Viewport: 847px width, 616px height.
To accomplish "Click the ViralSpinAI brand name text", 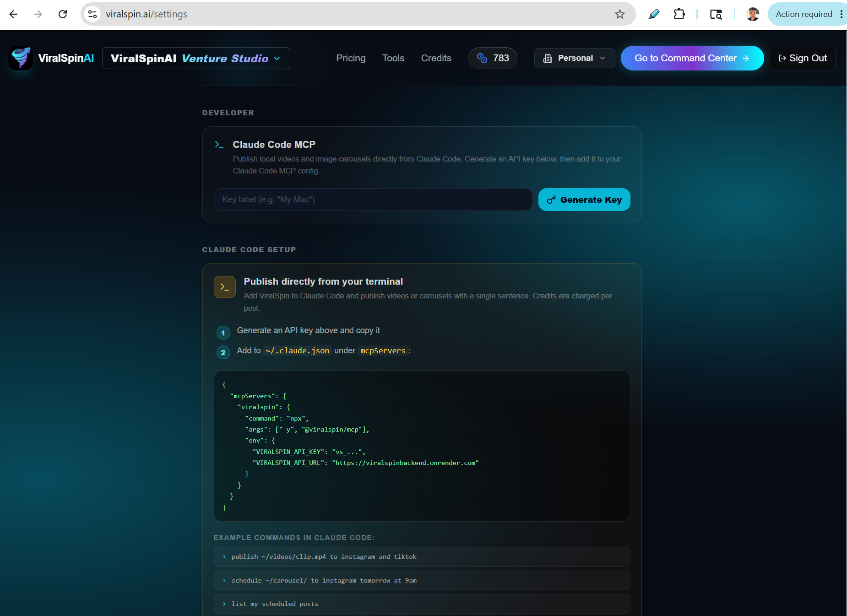I will 66,58.
